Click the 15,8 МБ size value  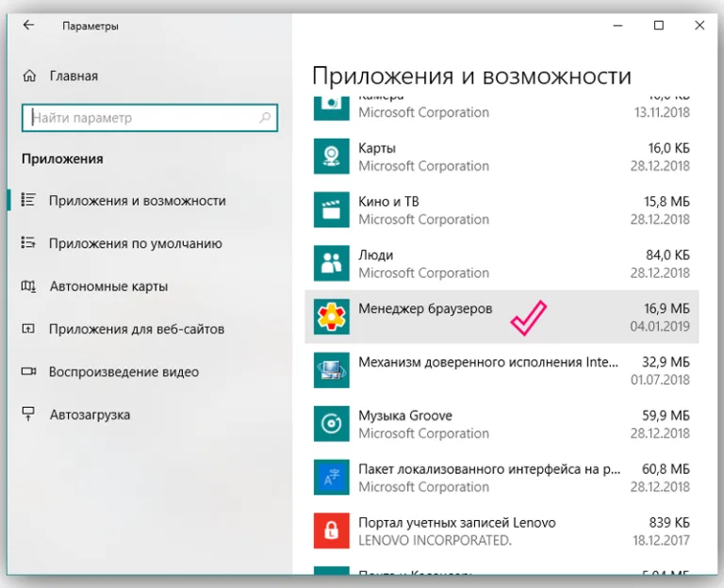point(666,202)
